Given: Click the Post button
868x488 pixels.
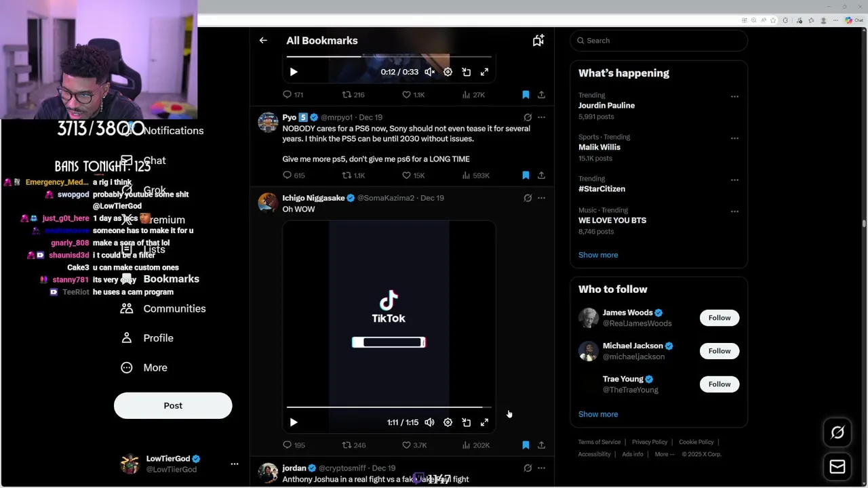Looking at the screenshot, I should click(x=173, y=405).
